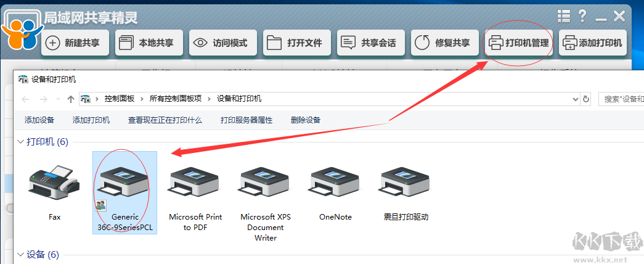Open 打印机管理 printer management

point(519,43)
